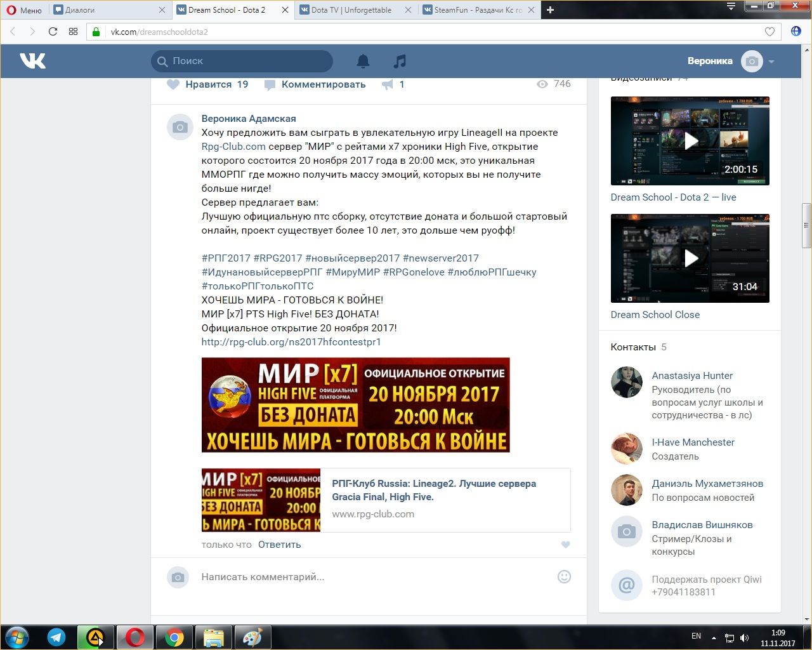Image resolution: width=812 pixels, height=650 pixels.
Task: Click the Ответить reply link
Action: [280, 545]
